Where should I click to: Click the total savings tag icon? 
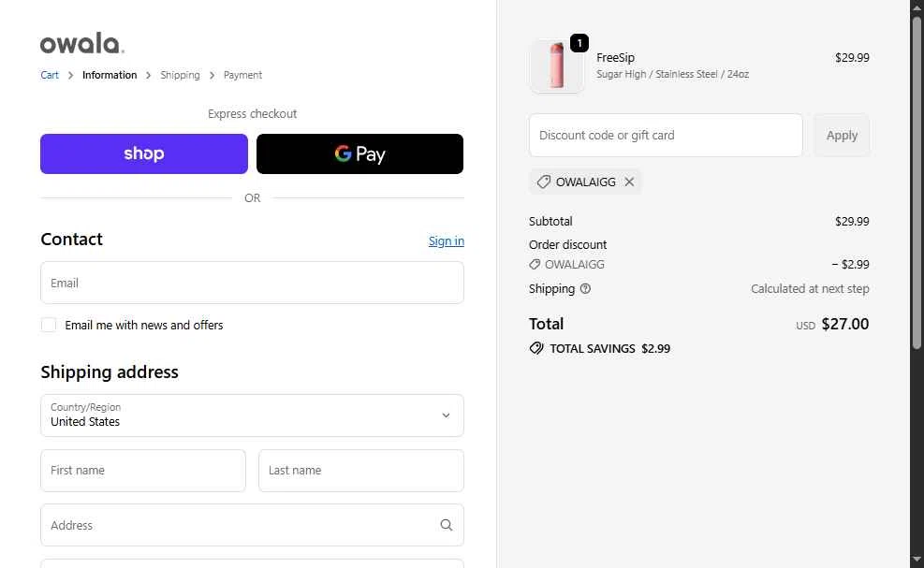[x=536, y=348]
